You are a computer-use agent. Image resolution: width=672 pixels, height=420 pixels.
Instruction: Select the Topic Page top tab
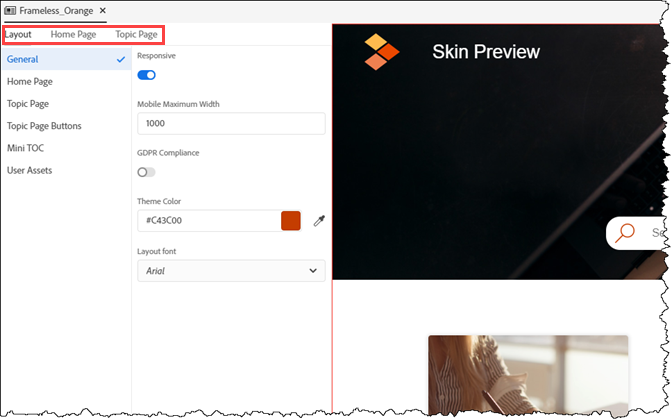pyautogui.click(x=136, y=34)
